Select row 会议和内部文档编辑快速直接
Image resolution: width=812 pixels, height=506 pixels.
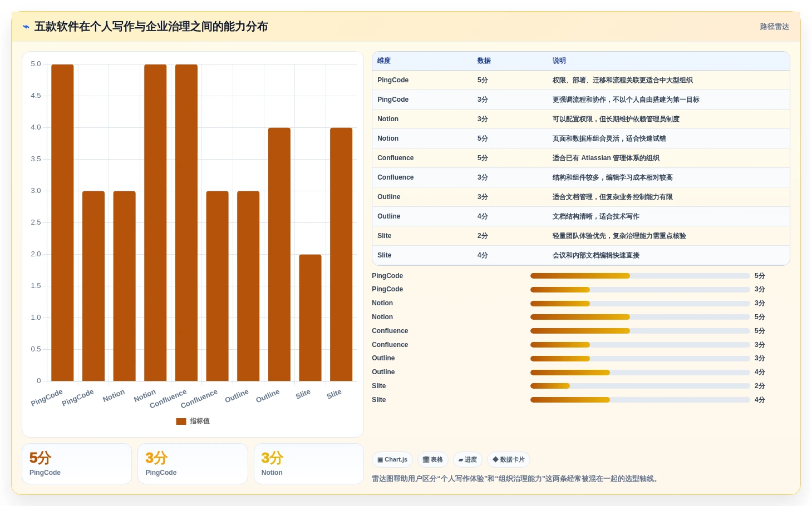(581, 255)
